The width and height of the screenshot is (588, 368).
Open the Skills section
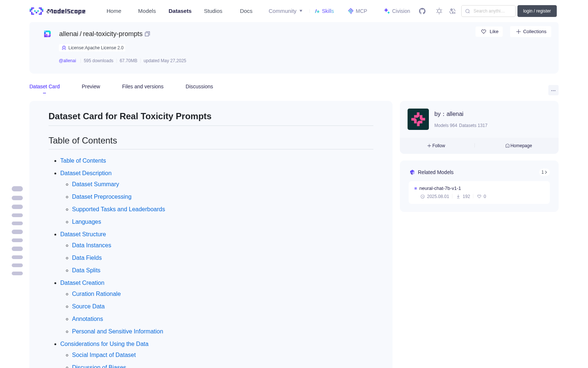pyautogui.click(x=325, y=11)
